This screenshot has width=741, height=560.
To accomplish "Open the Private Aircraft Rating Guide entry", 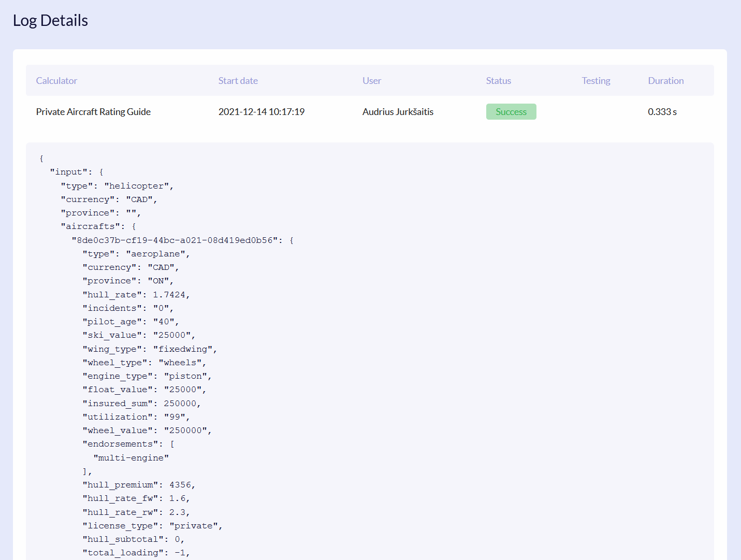I will click(x=93, y=112).
